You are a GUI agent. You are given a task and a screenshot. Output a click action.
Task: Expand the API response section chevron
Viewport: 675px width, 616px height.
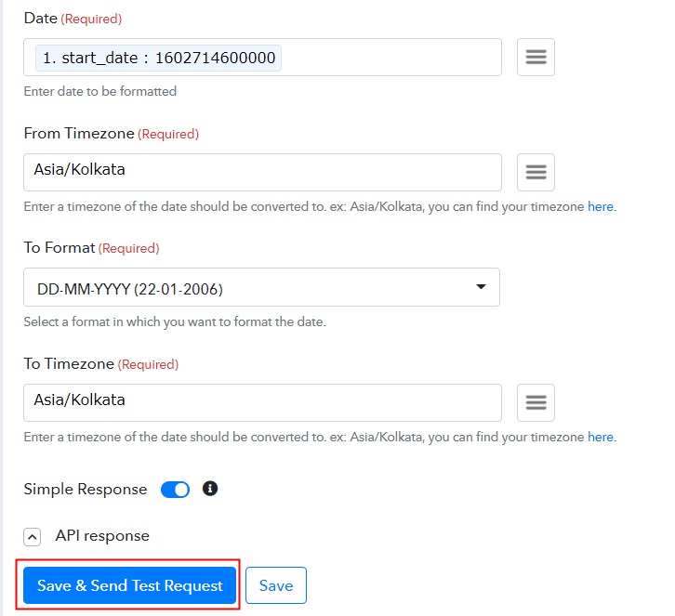tap(33, 536)
